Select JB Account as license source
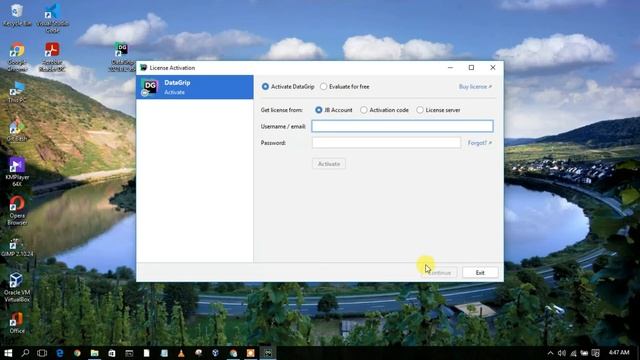This screenshot has width=640, height=360. click(x=319, y=110)
